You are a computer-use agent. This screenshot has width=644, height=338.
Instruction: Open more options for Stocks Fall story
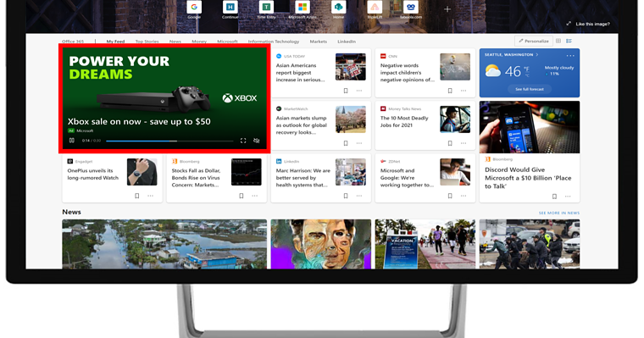pos(255,196)
